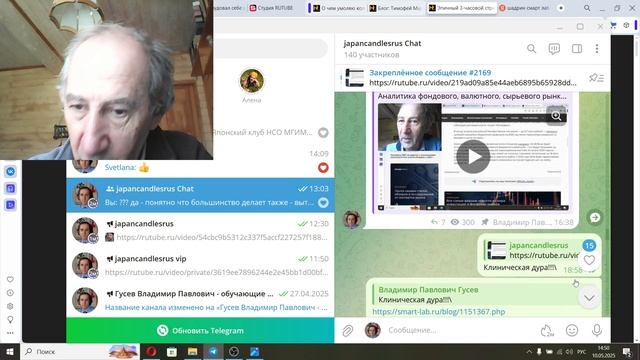Search messages in japancandlesrus Chat
The height and width of the screenshot is (360, 640).
531,49
